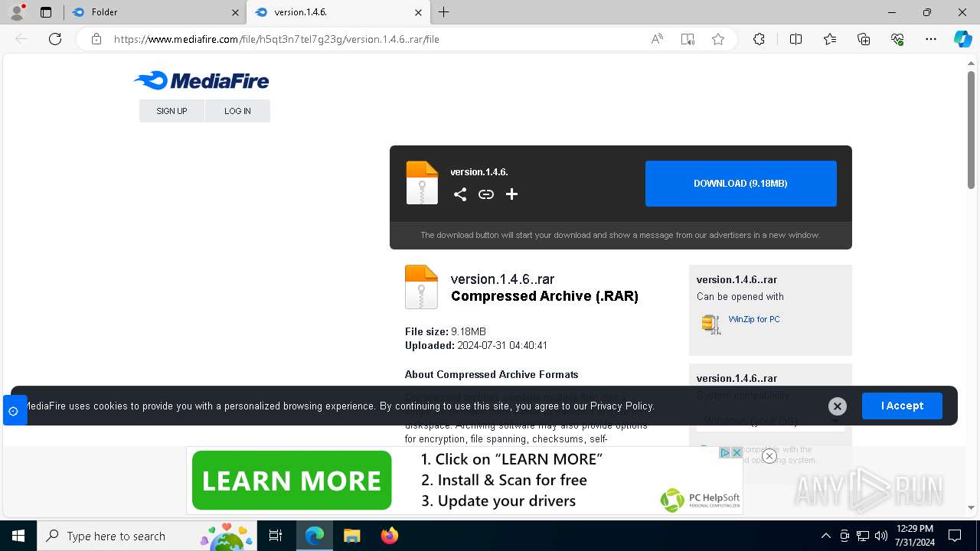Close the version.1.4.6. tab
980x551 pixels.
pos(418,12)
